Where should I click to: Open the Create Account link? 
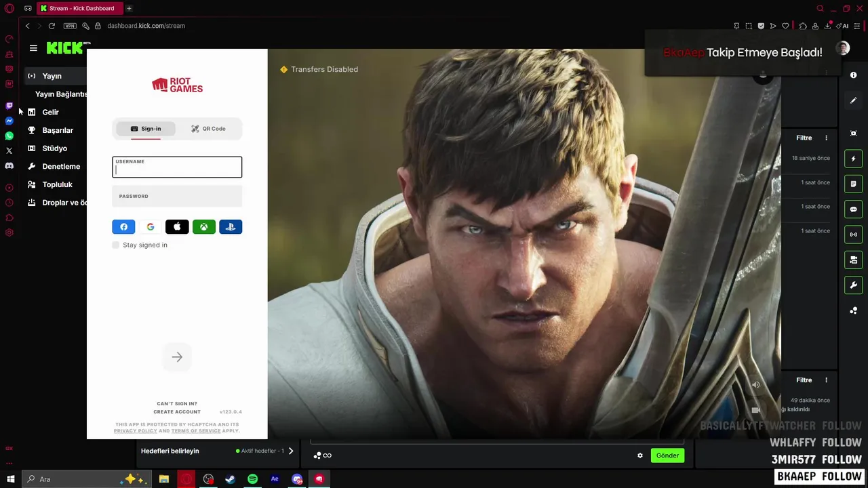point(177,412)
